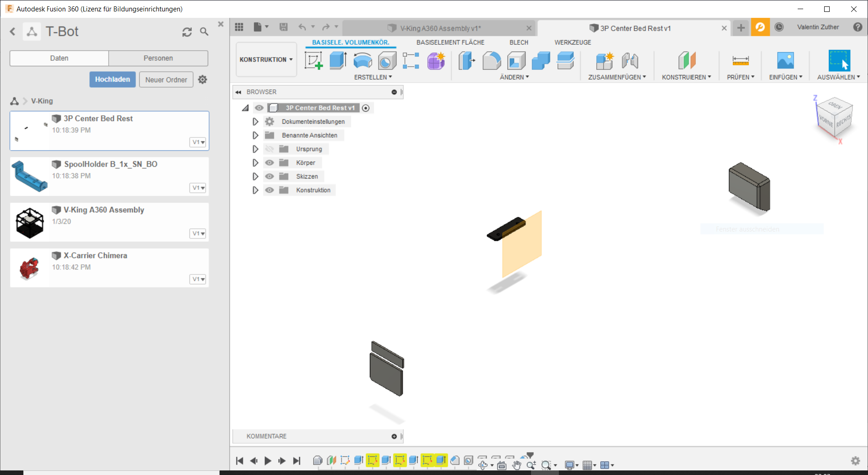The image size is (868, 475).
Task: Select the Joint tool icon
Action: pyautogui.click(x=630, y=61)
